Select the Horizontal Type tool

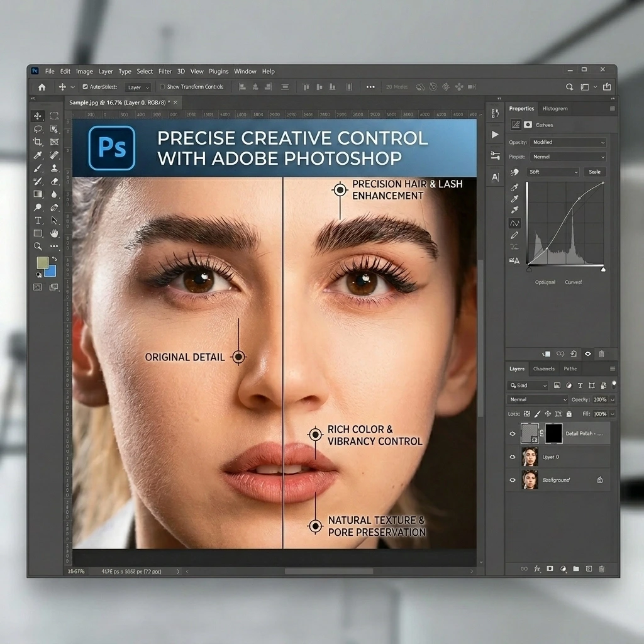(38, 221)
